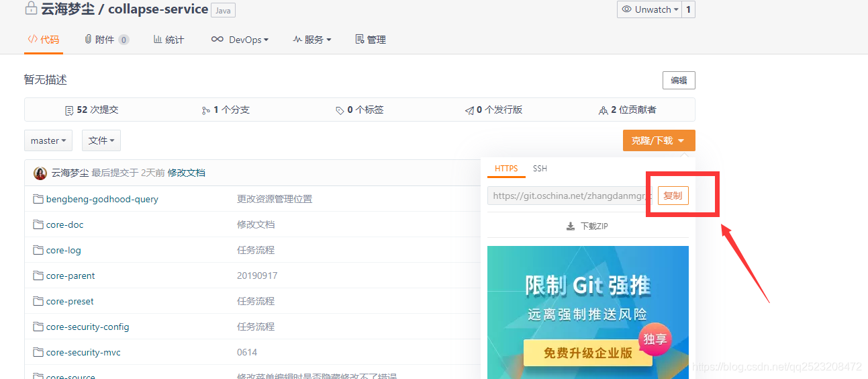
Task: Click commit message 0614
Action: 247,352
